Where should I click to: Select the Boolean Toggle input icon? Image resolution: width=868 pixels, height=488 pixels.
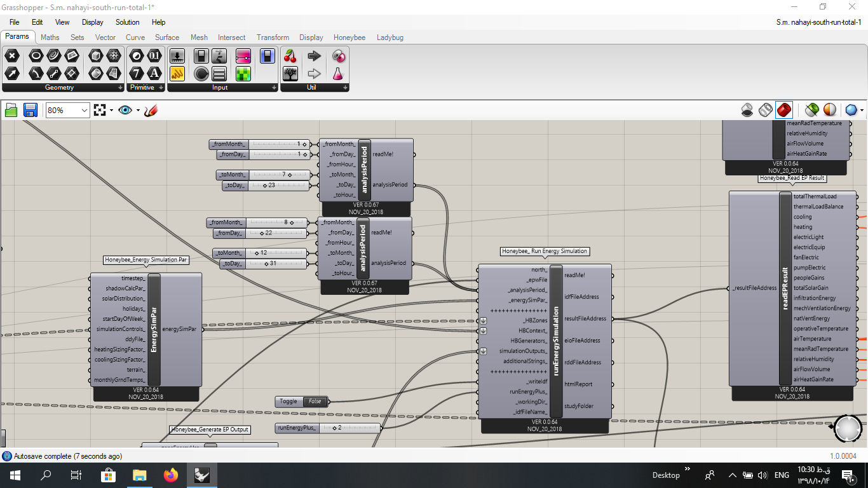pos(201,56)
